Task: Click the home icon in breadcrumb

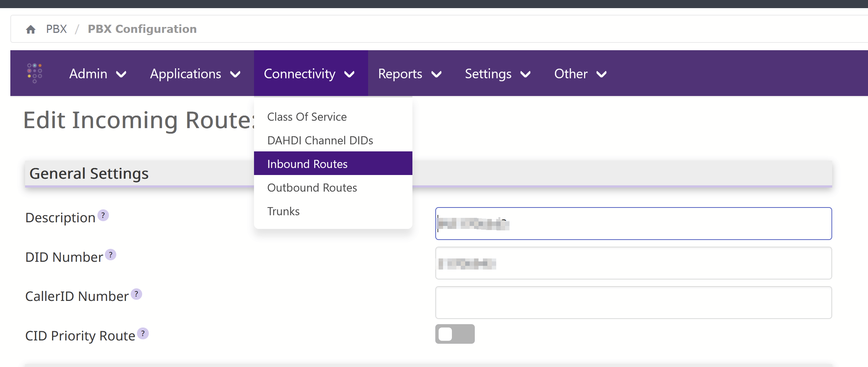Action: coord(31,29)
